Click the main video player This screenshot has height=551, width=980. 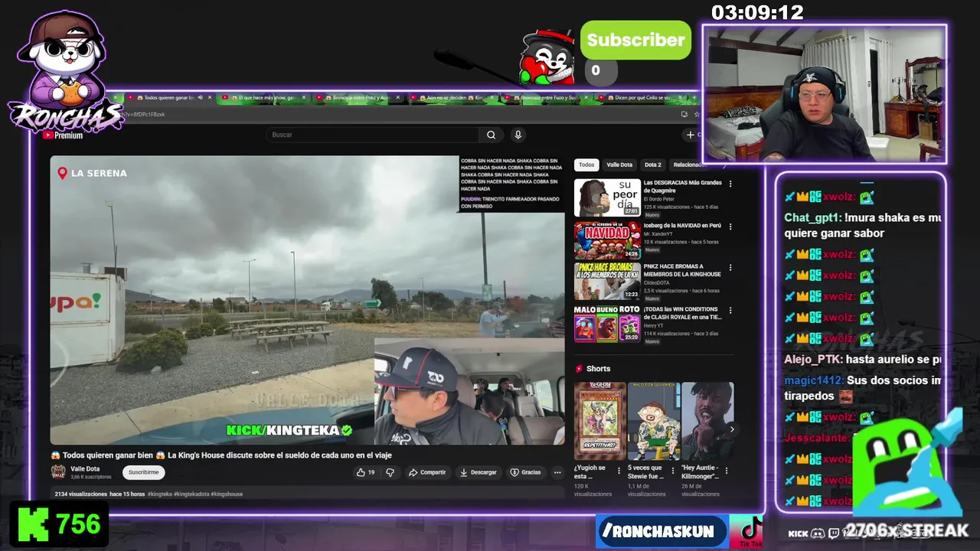(308, 300)
